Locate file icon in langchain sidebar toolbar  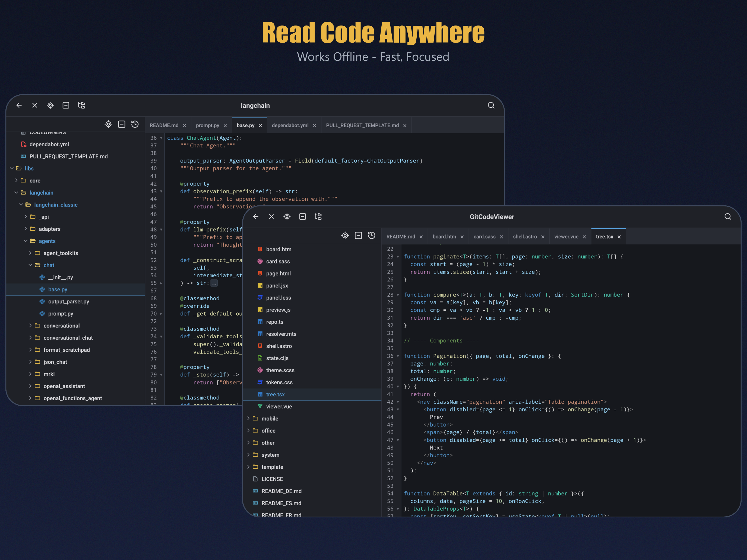click(108, 124)
